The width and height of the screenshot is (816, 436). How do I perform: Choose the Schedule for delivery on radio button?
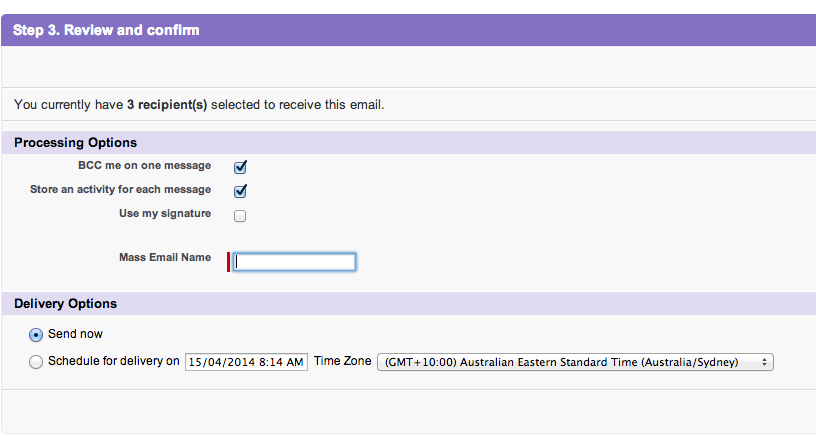pyautogui.click(x=37, y=362)
